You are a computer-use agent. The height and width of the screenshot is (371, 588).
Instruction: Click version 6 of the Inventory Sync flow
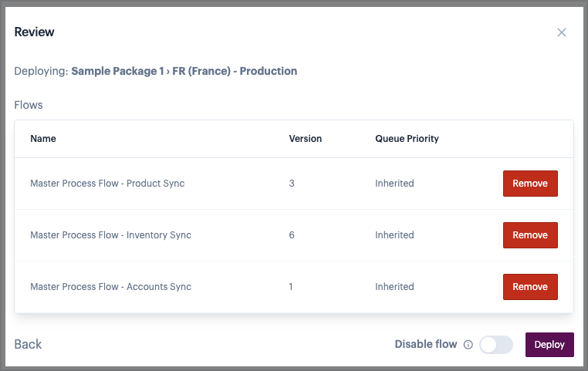coord(292,235)
